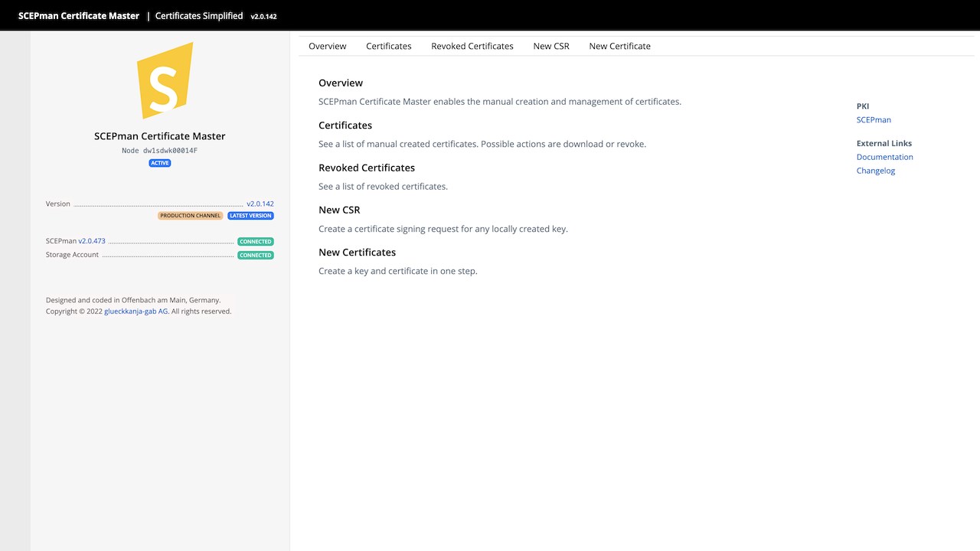Screen dimensions: 980x551
Task: Click the LATEST VERSION badge
Action: tap(250, 216)
